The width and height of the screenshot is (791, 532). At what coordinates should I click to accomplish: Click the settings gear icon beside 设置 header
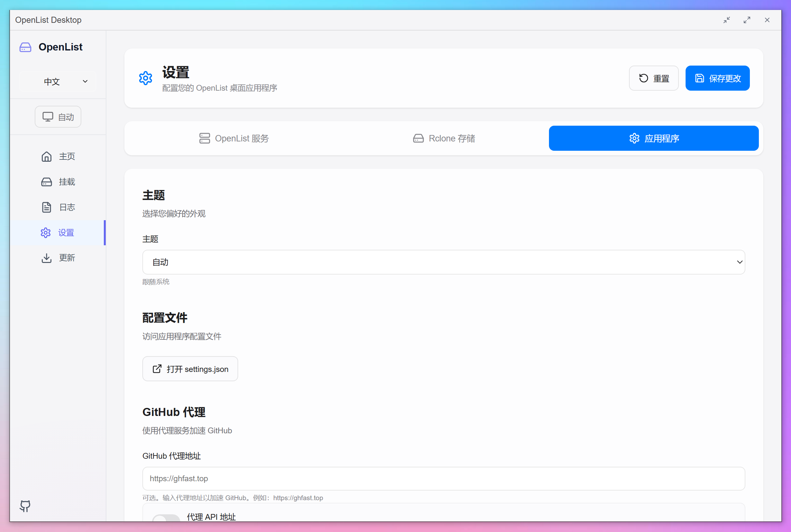click(x=146, y=78)
